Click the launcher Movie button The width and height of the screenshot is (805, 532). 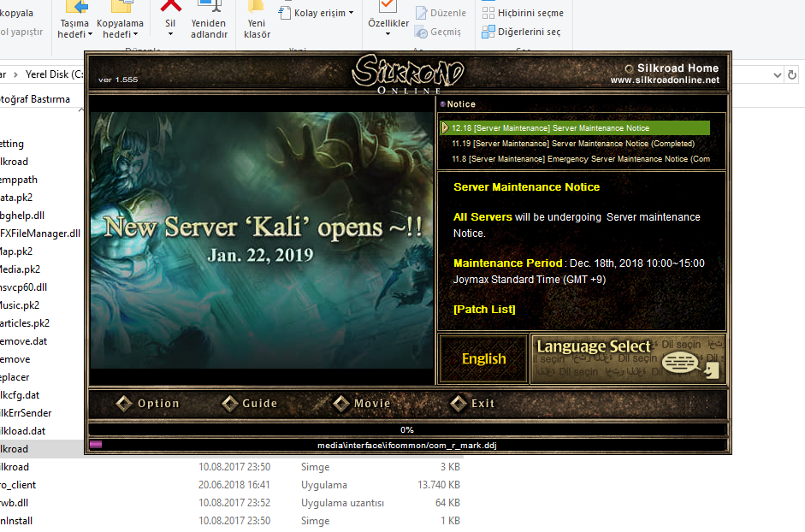tap(362, 404)
